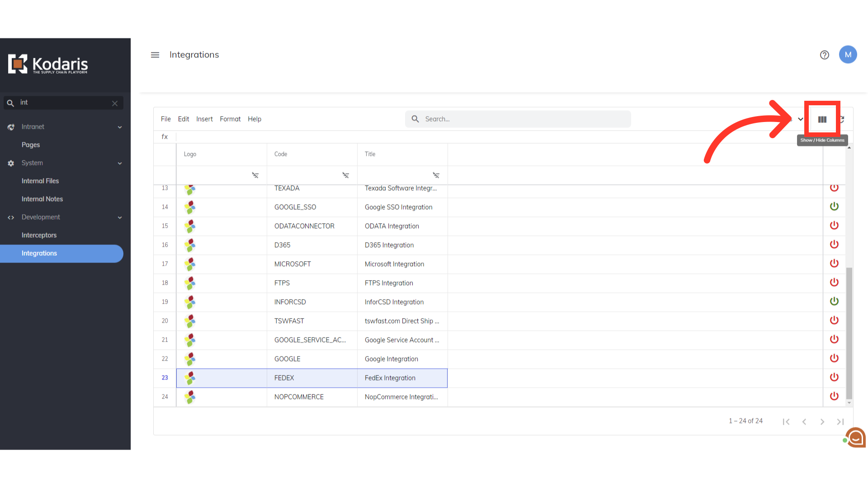Open Interceptors in the sidebar
Screen dimensions: 868x488
click(x=39, y=235)
